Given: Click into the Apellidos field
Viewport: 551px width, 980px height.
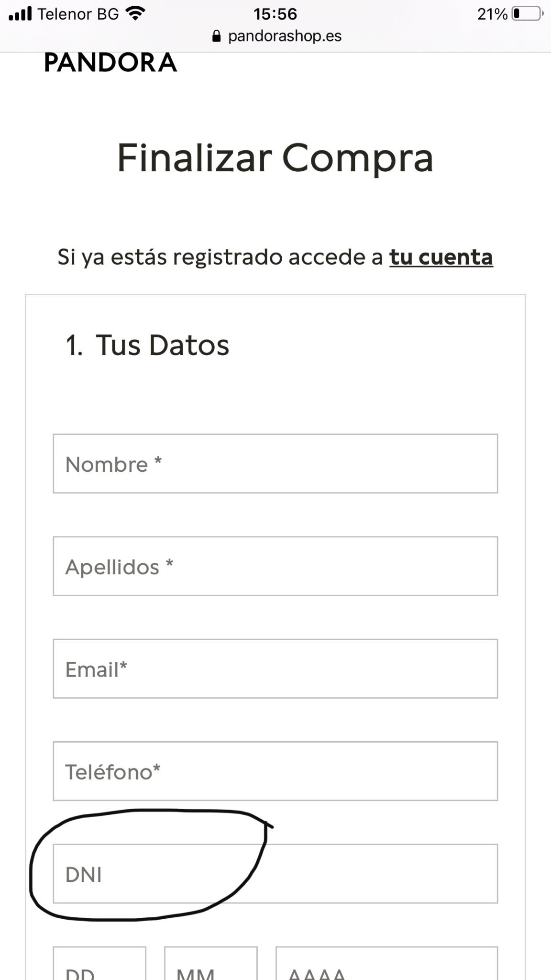Looking at the screenshot, I should coord(275,566).
